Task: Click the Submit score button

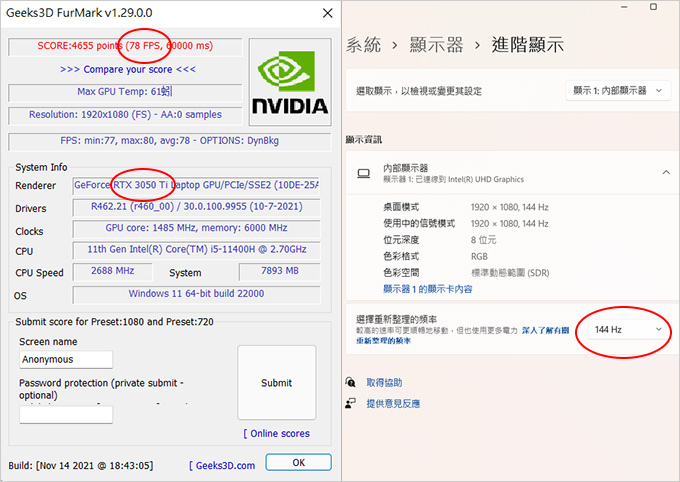Action: (277, 383)
